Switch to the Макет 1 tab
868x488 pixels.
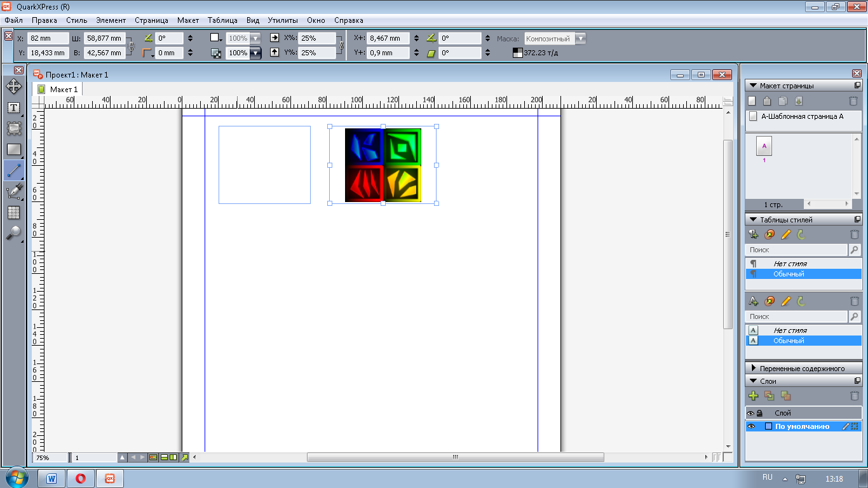(58, 90)
